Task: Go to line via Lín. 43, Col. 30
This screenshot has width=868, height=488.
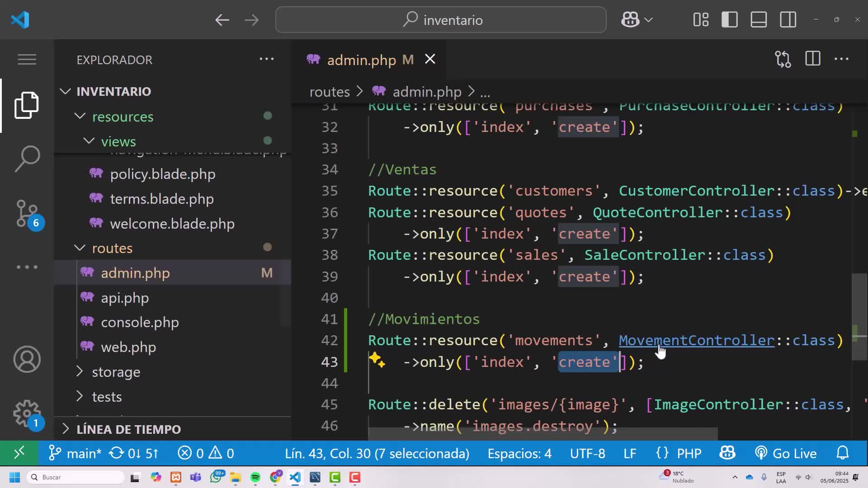Action: pos(377,453)
